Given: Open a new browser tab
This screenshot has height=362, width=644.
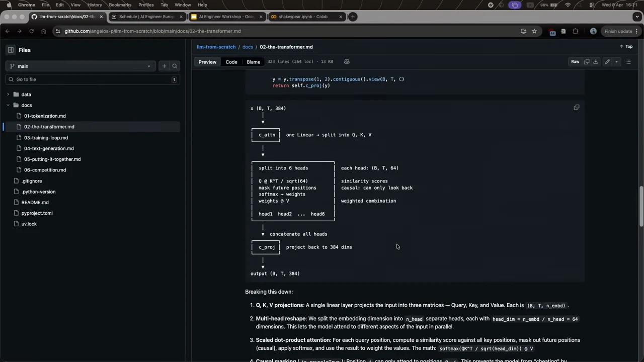Looking at the screenshot, I should click(353, 17).
